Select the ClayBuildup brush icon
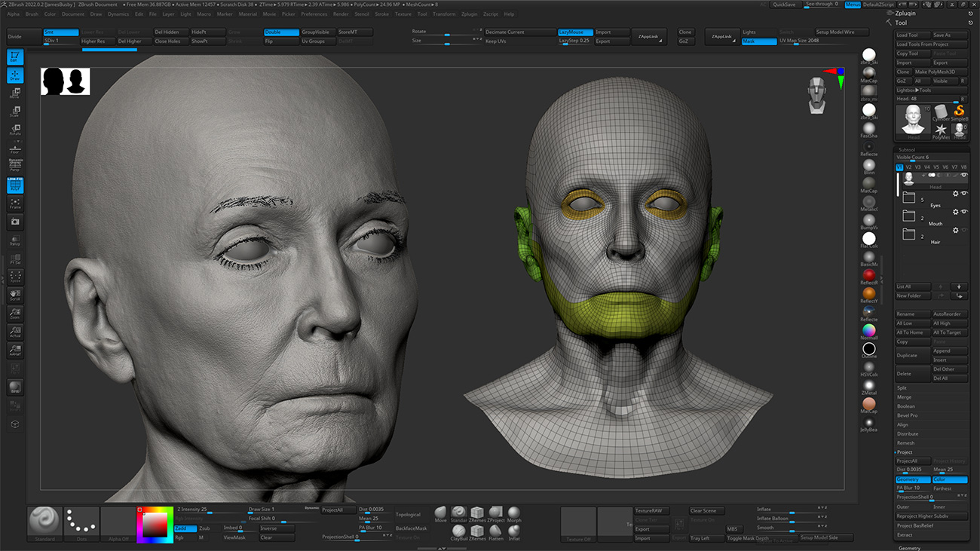The width and height of the screenshot is (980, 551). tap(459, 531)
